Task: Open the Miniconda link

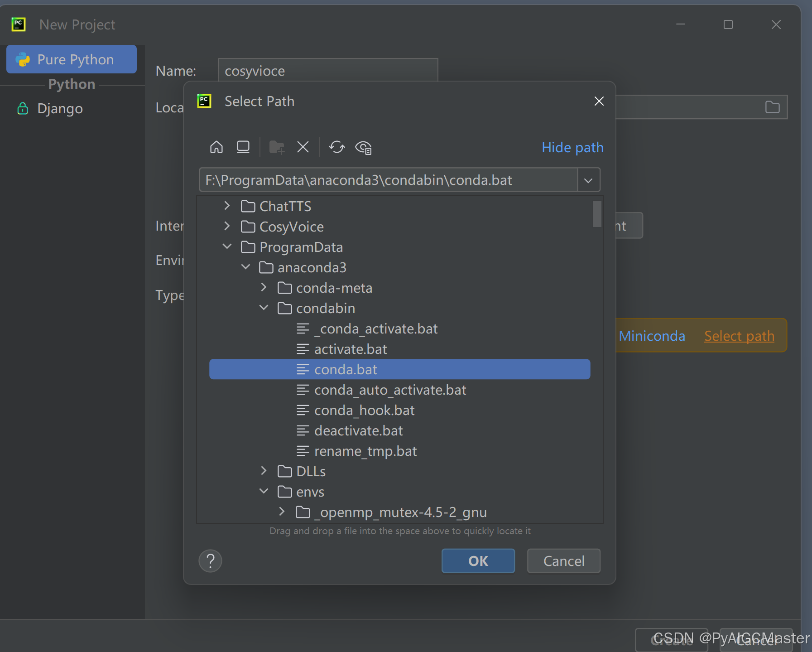Action: pos(652,336)
